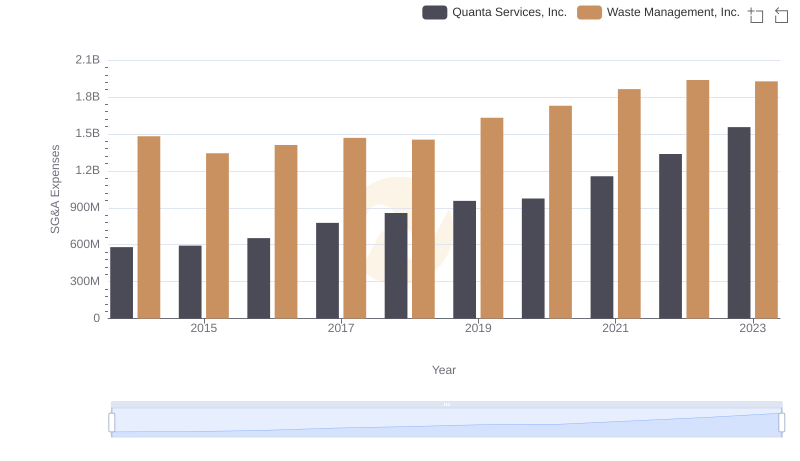The image size is (800, 461).
Task: Click the 0 y-axis label
Action: coord(96,318)
